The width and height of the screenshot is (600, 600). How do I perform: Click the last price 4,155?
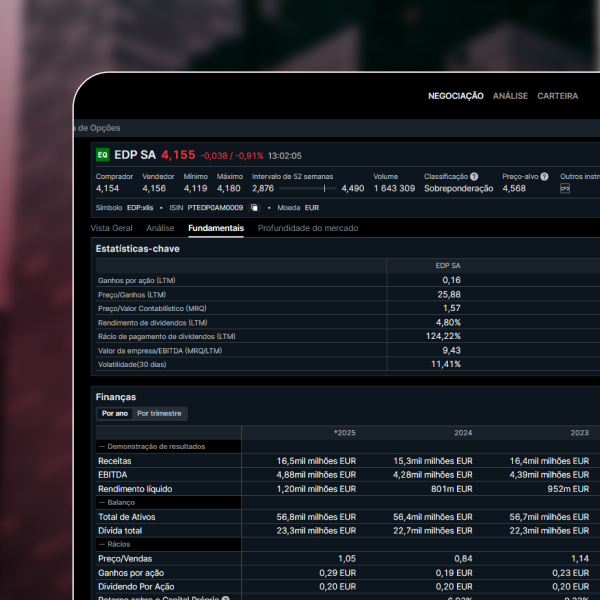178,155
